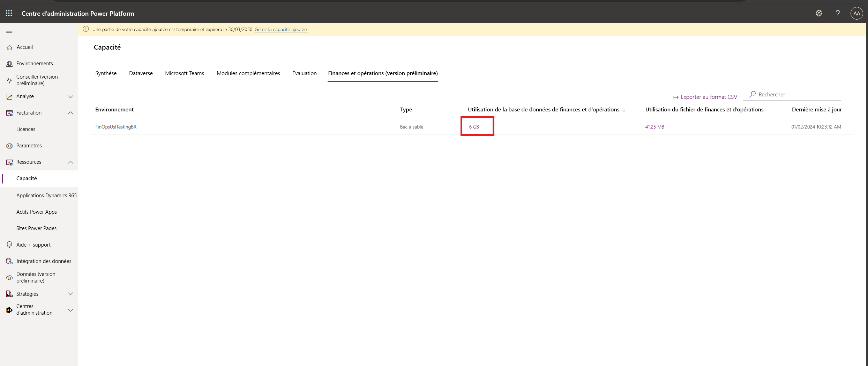Open settings gear icon in header
This screenshot has height=366, width=868.
click(819, 13)
